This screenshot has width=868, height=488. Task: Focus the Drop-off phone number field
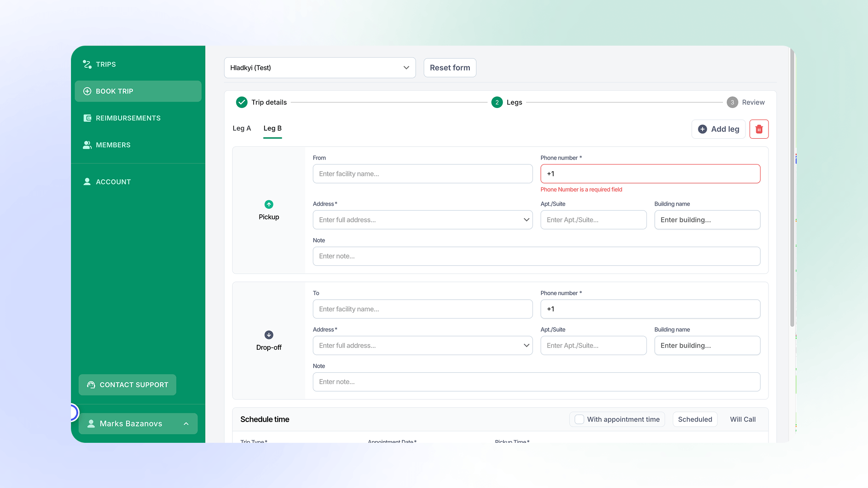click(x=650, y=309)
